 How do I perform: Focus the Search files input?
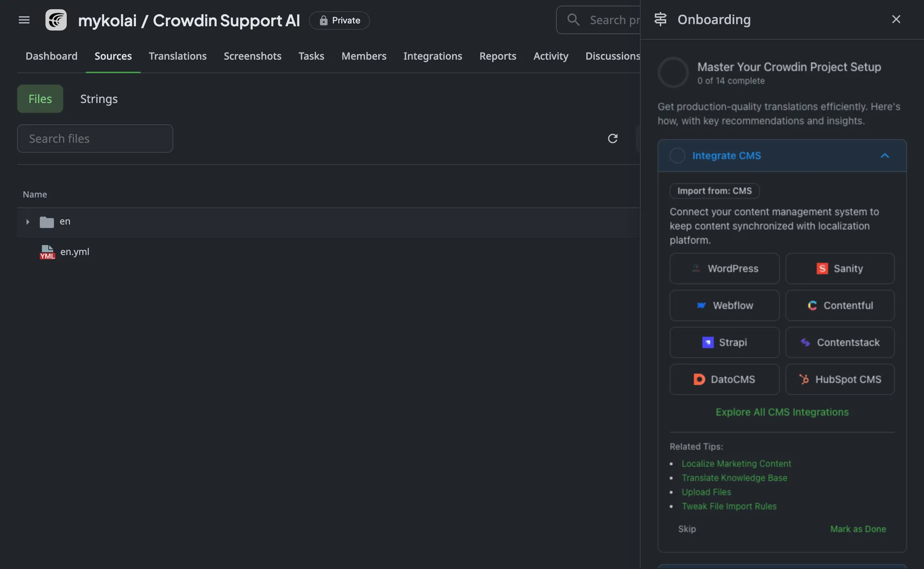(x=95, y=139)
